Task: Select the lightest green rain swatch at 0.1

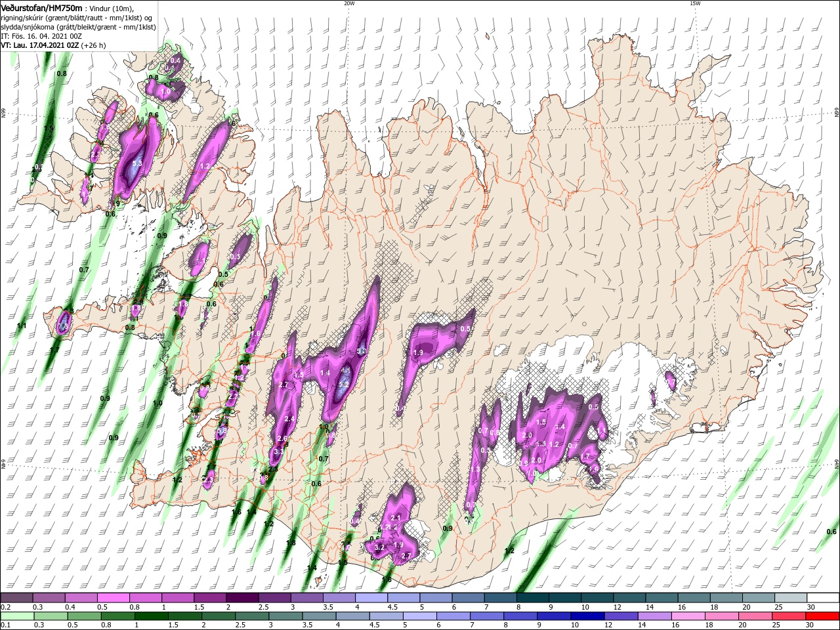Action: pyautogui.click(x=17, y=616)
